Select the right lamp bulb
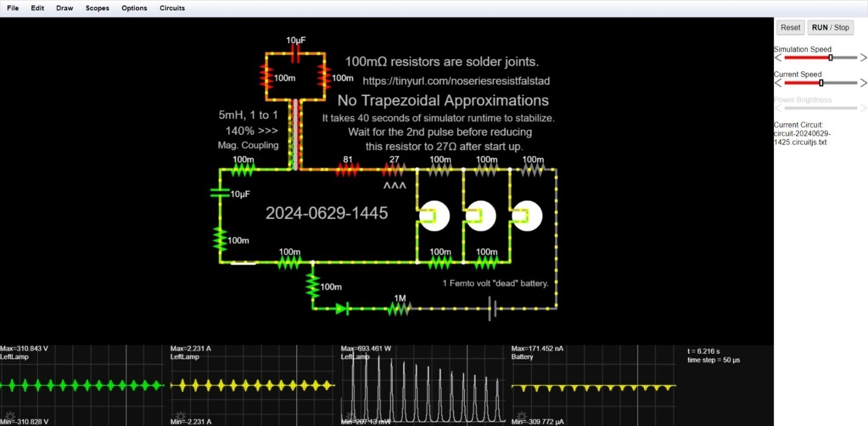The width and height of the screenshot is (868, 426). (526, 215)
